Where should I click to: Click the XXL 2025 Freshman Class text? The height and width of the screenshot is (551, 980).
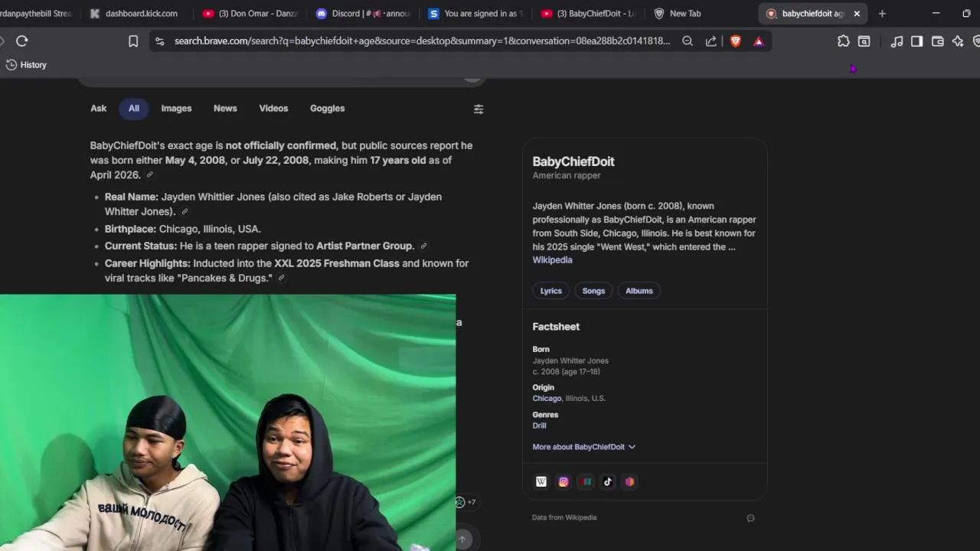(337, 263)
